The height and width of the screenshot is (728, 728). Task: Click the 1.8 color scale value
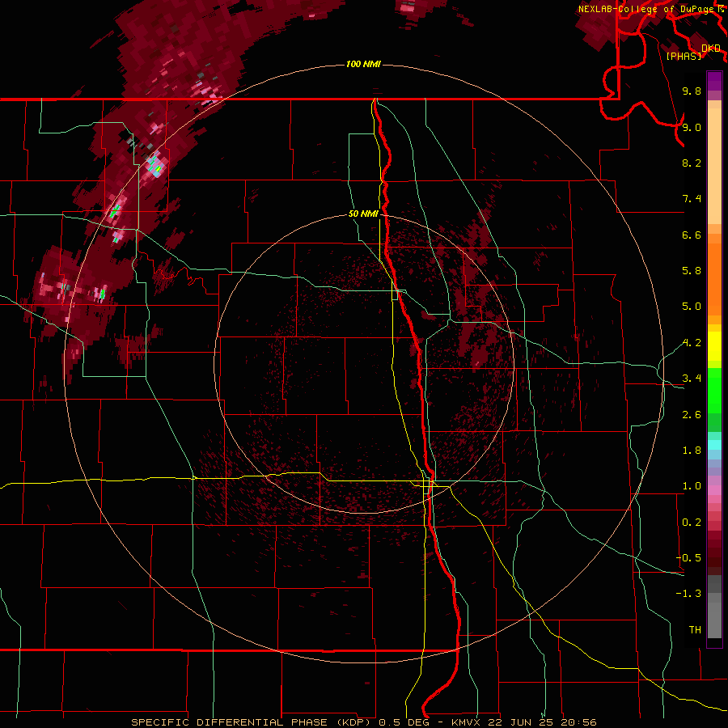[692, 451]
